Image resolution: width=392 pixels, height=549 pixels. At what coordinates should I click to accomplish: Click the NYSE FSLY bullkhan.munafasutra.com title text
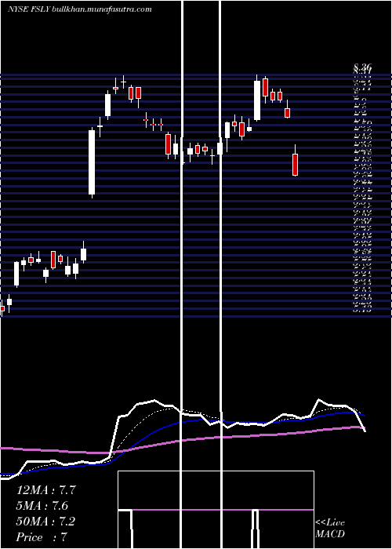pyautogui.click(x=80, y=9)
